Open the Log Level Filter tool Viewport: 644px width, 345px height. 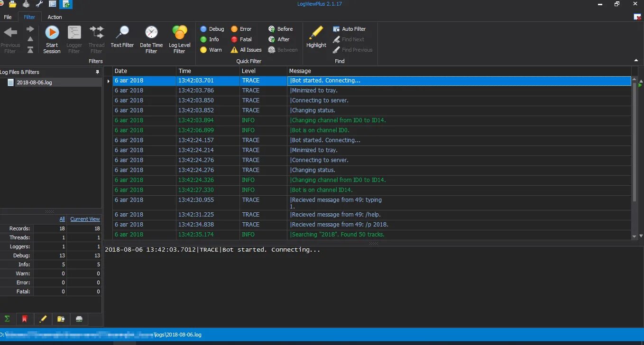(x=179, y=39)
